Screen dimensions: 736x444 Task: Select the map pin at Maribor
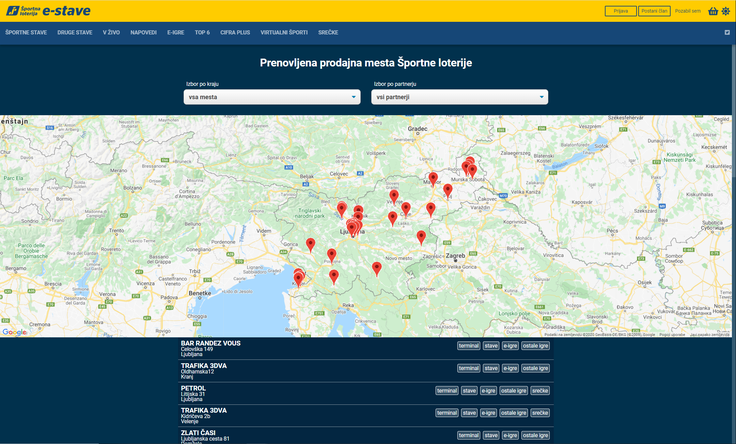pyautogui.click(x=433, y=179)
